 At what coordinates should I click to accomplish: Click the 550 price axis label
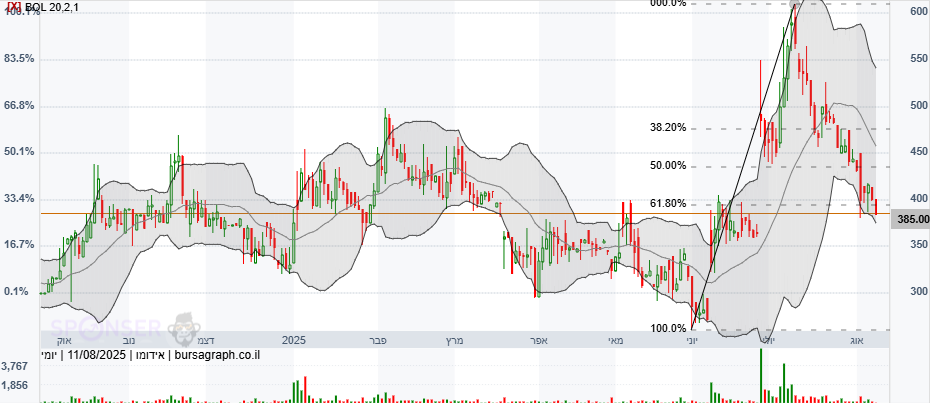(x=918, y=59)
